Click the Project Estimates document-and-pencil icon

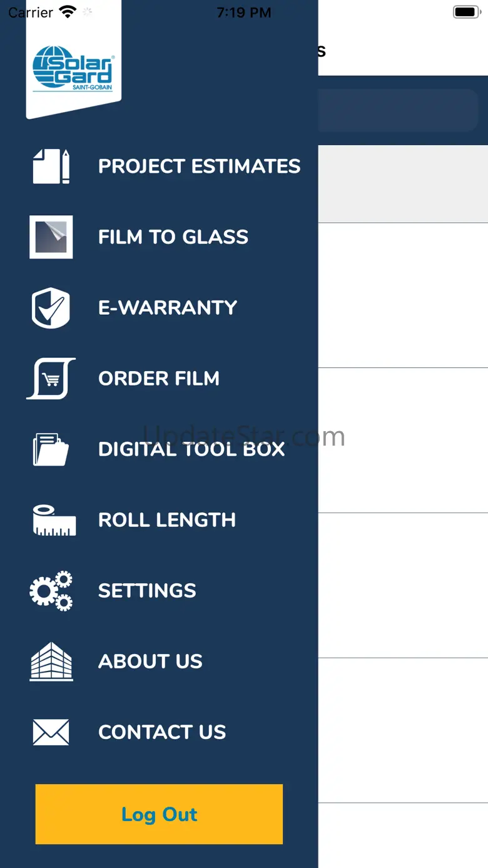[x=51, y=166]
